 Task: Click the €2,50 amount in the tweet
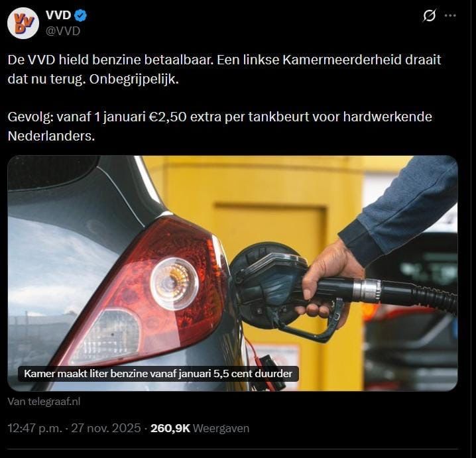(168, 117)
